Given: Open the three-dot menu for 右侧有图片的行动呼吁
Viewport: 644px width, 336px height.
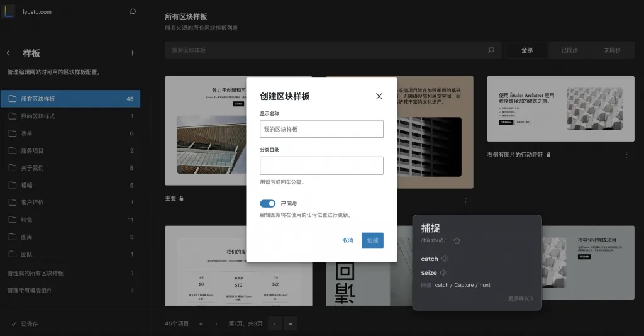Looking at the screenshot, I should point(626,154).
